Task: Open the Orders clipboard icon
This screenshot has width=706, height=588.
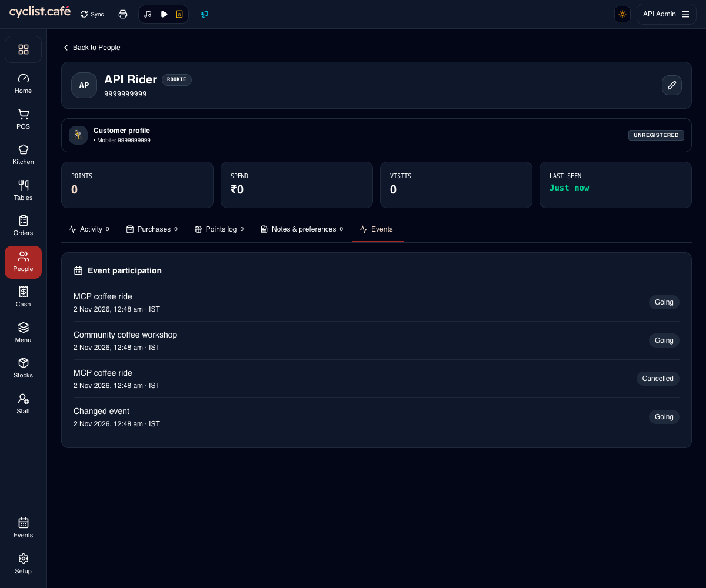Action: pos(23,226)
